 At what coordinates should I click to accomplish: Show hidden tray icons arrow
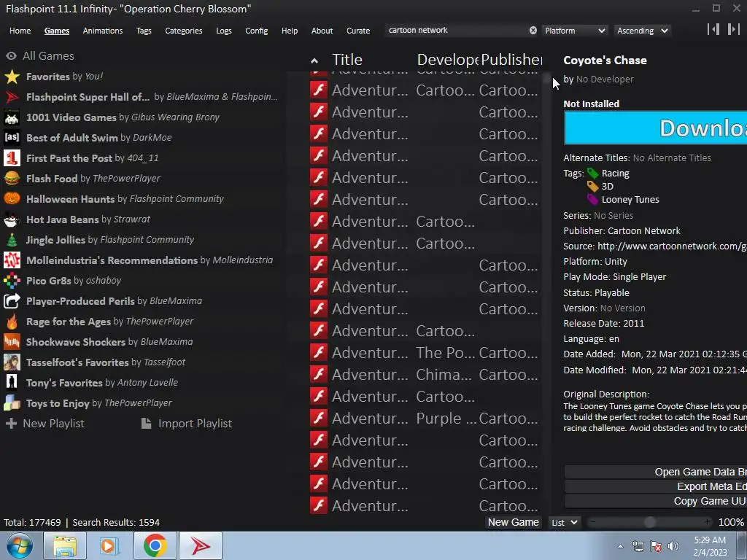point(620,546)
